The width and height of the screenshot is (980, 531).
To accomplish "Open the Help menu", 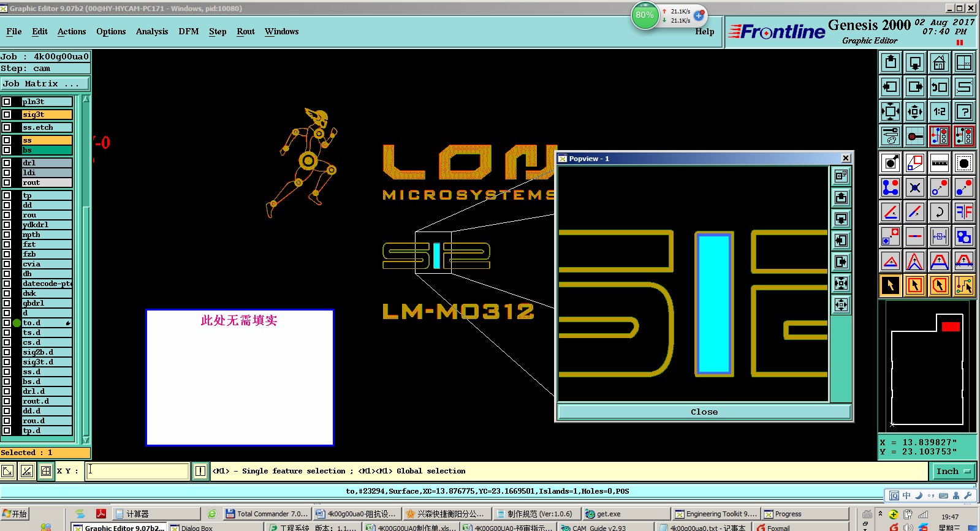I will point(705,31).
